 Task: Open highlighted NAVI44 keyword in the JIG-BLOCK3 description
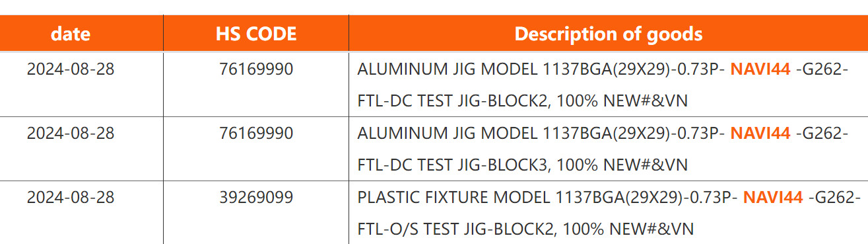click(x=760, y=134)
